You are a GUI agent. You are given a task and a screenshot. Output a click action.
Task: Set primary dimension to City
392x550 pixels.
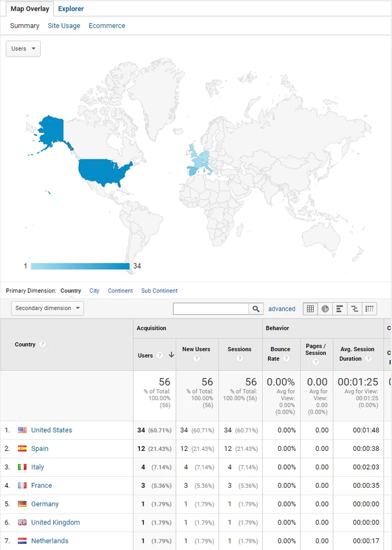[x=94, y=291]
